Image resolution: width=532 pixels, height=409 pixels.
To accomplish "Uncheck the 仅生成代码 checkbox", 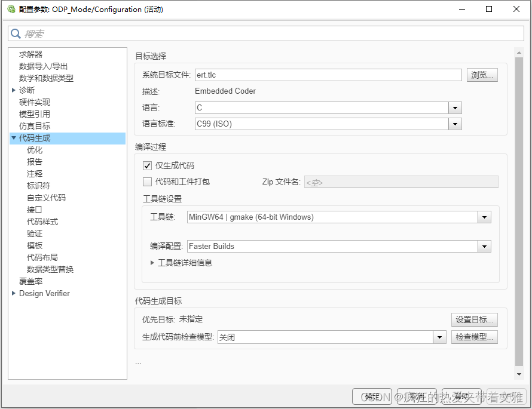I will pyautogui.click(x=147, y=166).
